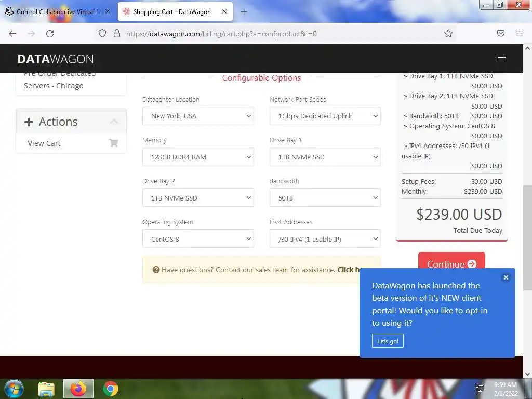Click the Firefox taskbar icon

pyautogui.click(x=78, y=389)
